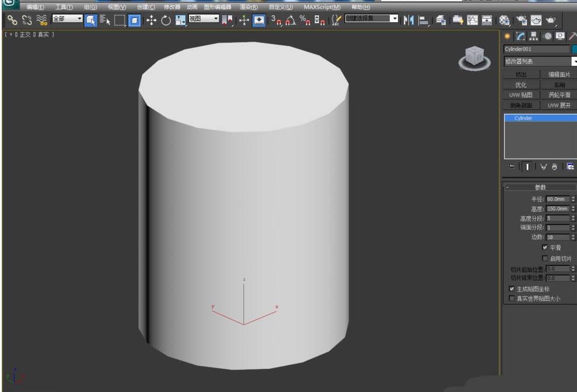Toggle Keyboard Shortcut Override icon
The width and height of the screenshot is (577, 392).
pos(259,20)
